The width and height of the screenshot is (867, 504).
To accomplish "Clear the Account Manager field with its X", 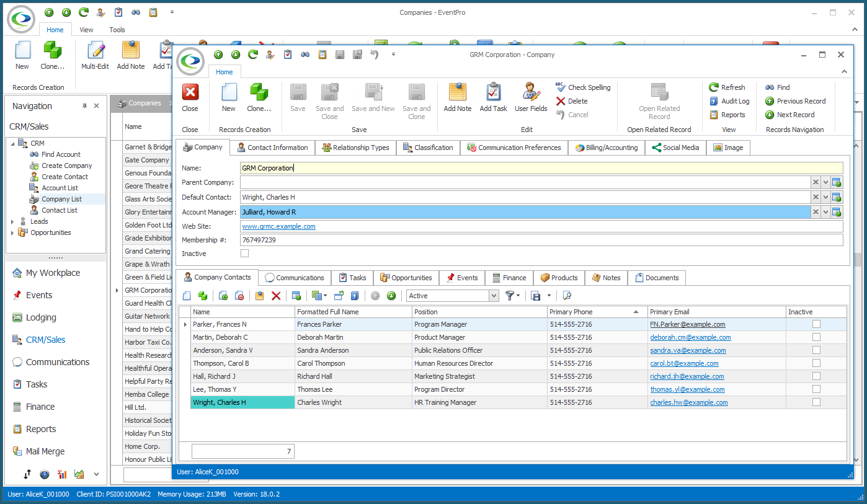I will (x=816, y=212).
